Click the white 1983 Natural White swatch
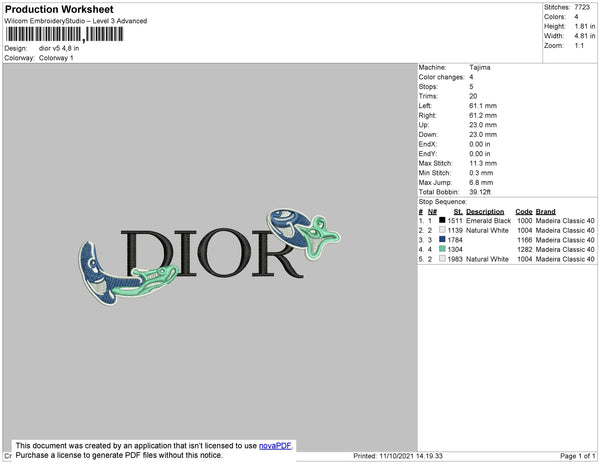Viewport: 600px width, 464px height. [442, 259]
